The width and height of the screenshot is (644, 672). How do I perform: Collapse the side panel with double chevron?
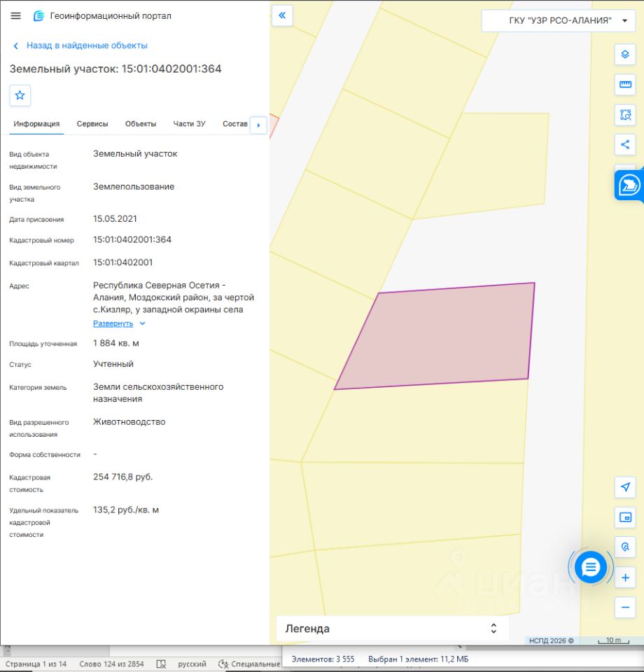[x=282, y=15]
